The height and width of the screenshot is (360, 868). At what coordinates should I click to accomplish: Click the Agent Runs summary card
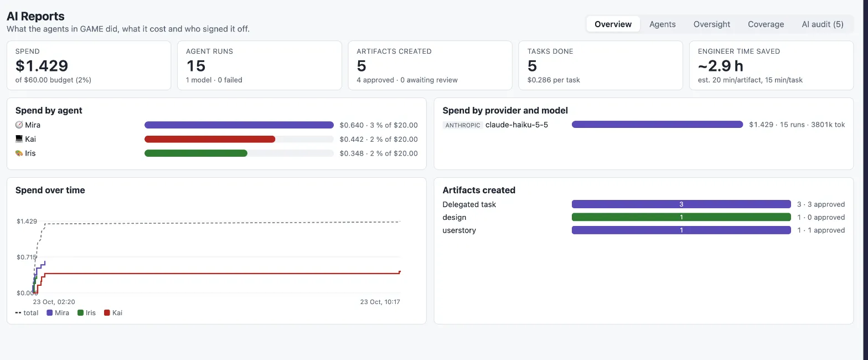pos(259,65)
